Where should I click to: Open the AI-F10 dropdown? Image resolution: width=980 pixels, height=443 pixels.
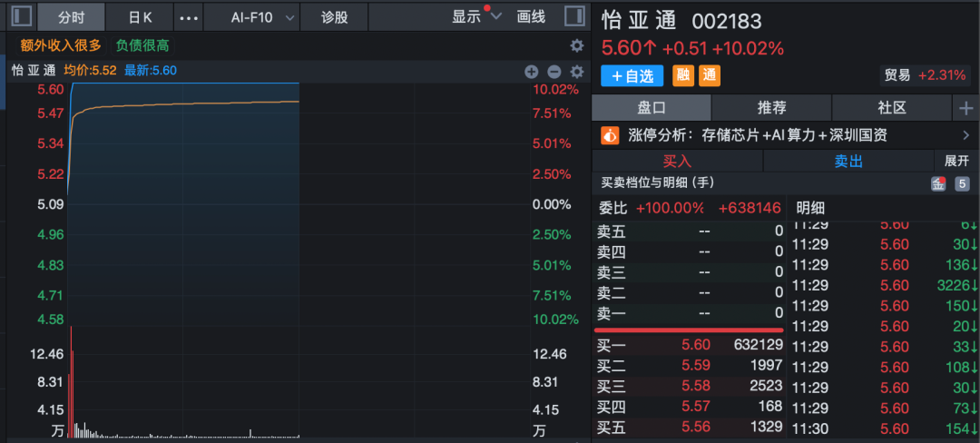click(x=263, y=16)
